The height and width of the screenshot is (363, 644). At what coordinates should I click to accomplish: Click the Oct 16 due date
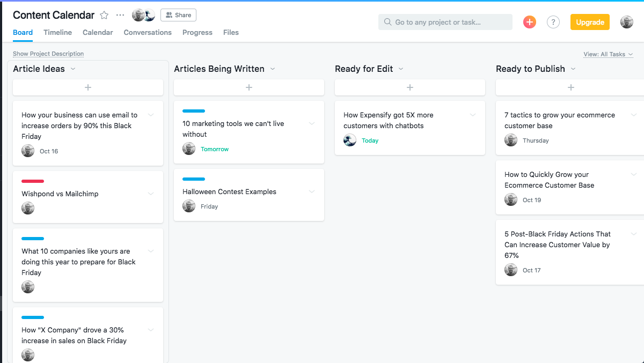coord(49,151)
